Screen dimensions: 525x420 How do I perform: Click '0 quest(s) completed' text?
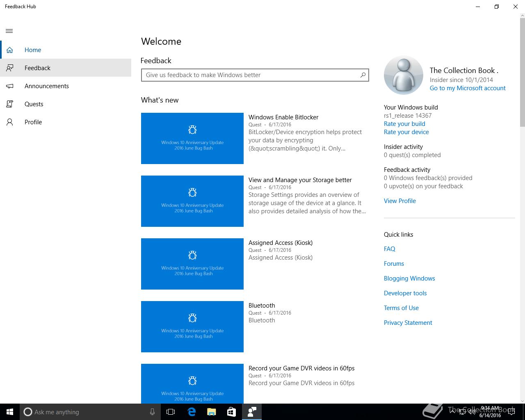point(412,155)
